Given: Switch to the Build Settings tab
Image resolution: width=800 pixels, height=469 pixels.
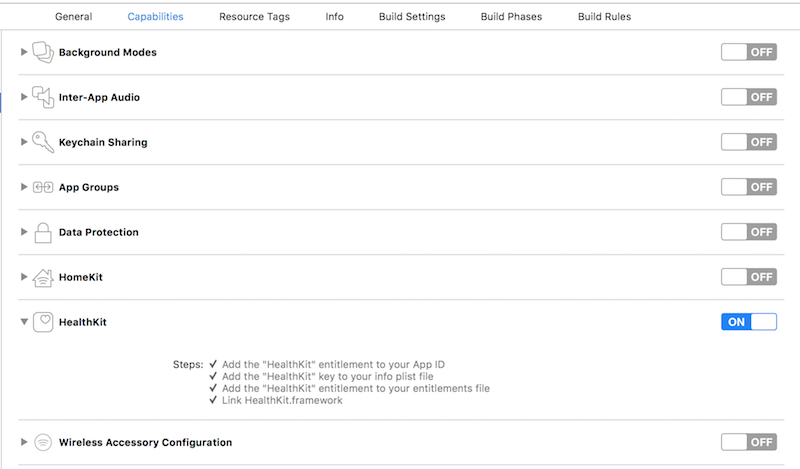Looking at the screenshot, I should pos(412,17).
